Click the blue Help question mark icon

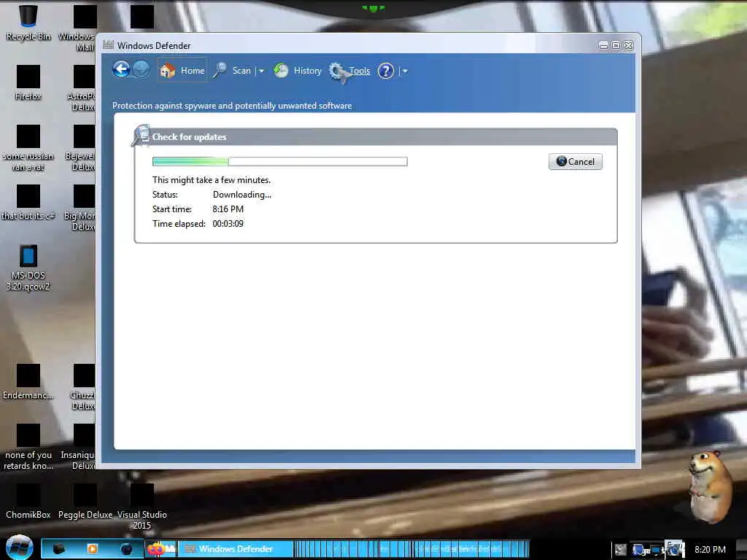[x=385, y=71]
